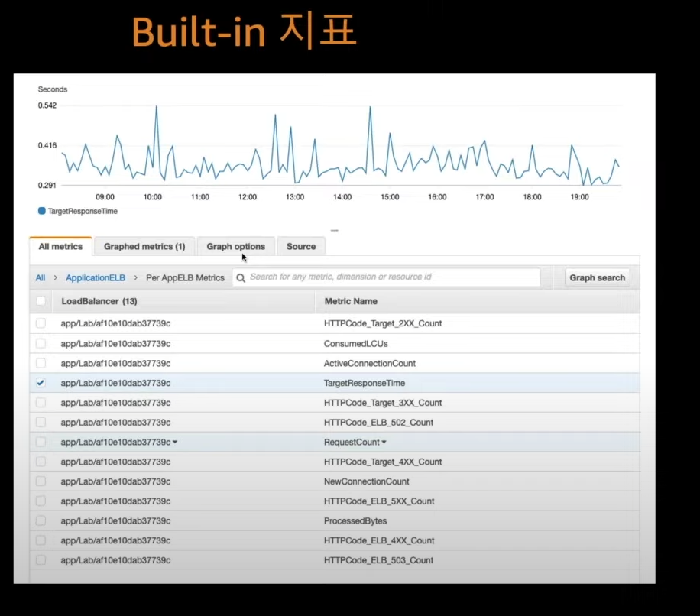This screenshot has height=616, width=700.
Task: Click the load balancer name in the ProcessedBytes row
Action: pyautogui.click(x=115, y=521)
